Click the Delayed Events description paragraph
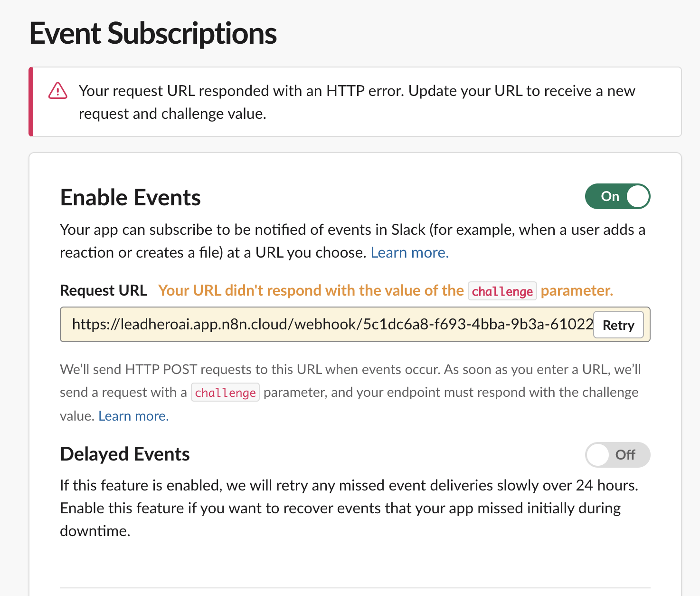Image resolution: width=700 pixels, height=596 pixels. coord(349,508)
